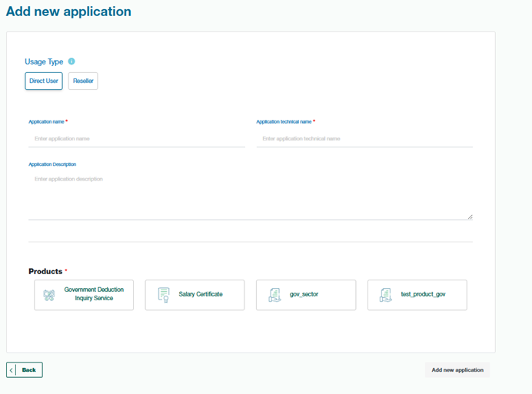Click the Back button chevron arrow
532x394 pixels.
pyautogui.click(x=12, y=370)
